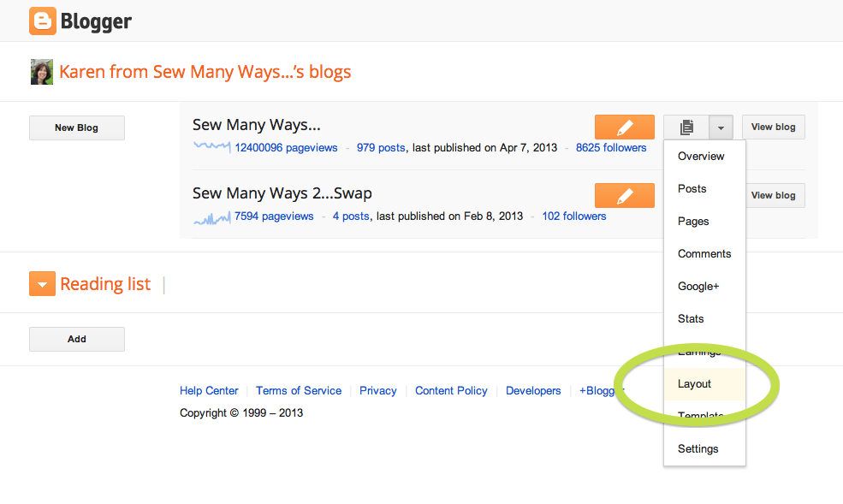This screenshot has width=843, height=504.
Task: Open the Help Center link
Action: pyautogui.click(x=209, y=390)
